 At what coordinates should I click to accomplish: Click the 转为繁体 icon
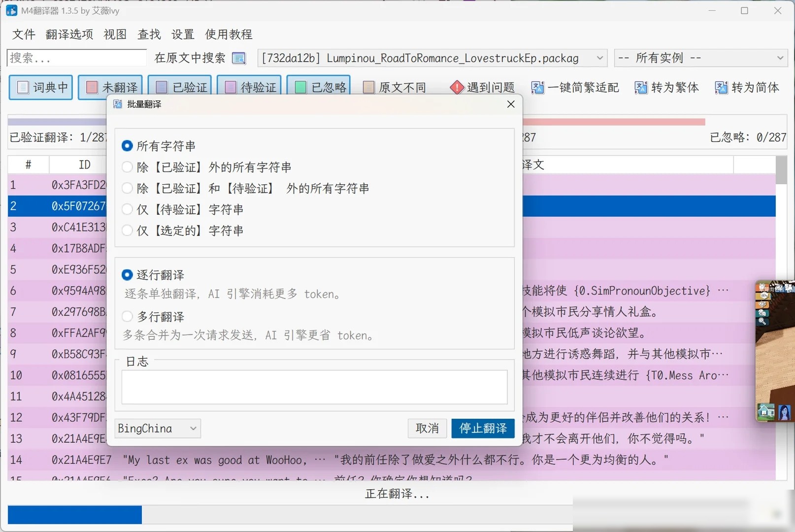(x=641, y=88)
